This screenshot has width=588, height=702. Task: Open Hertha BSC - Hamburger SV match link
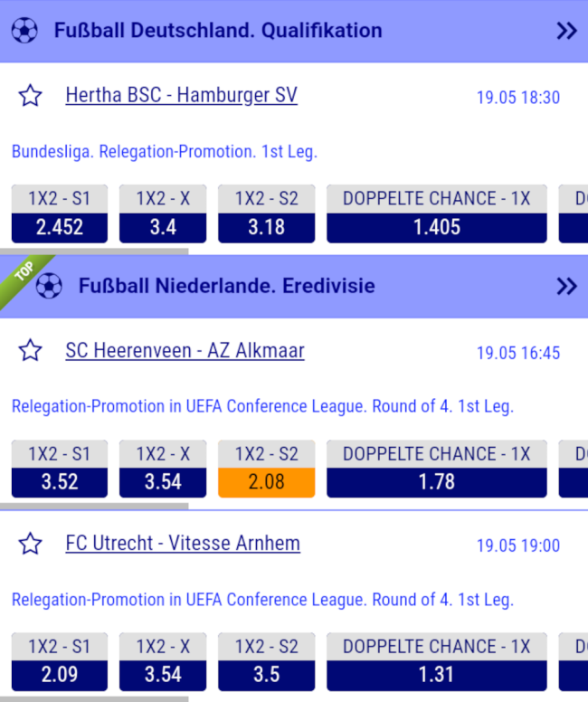pos(181,95)
